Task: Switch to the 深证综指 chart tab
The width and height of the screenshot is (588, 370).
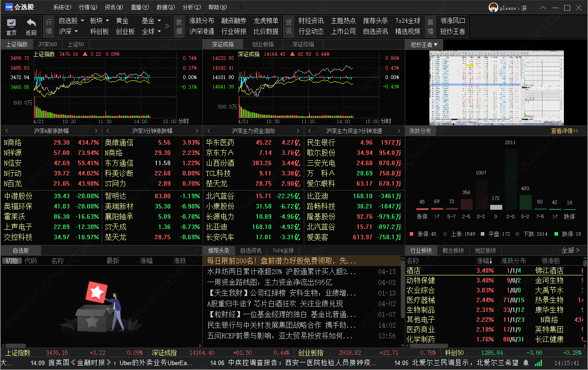Action: [x=303, y=44]
